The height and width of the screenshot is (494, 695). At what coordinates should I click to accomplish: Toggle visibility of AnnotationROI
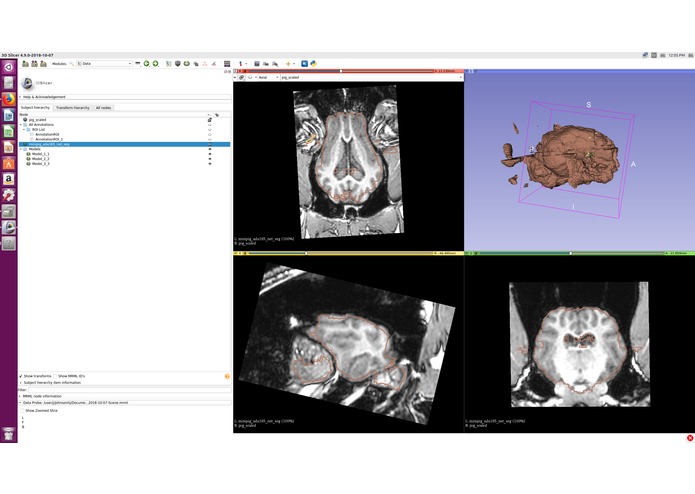point(210,134)
